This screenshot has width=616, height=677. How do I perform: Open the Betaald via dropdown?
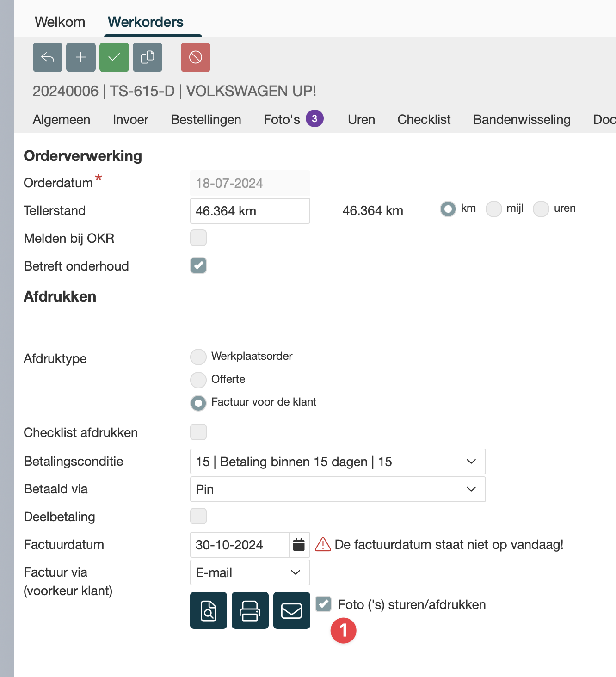(x=338, y=489)
